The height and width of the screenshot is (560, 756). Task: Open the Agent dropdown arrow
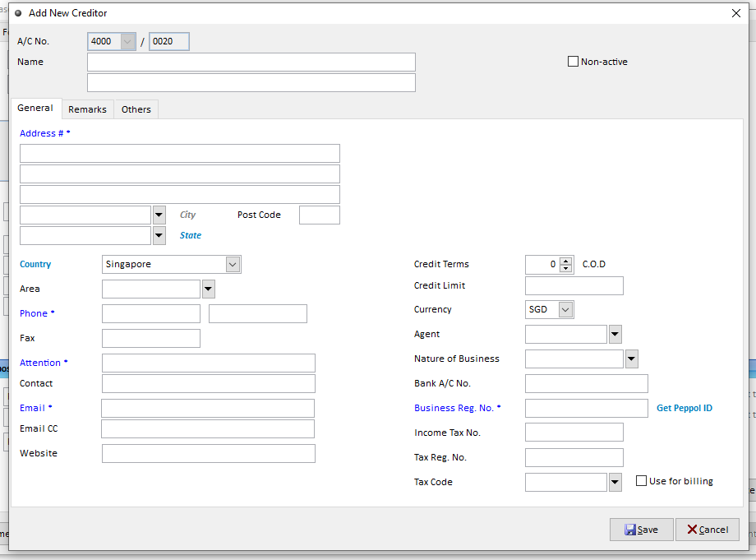click(x=615, y=334)
